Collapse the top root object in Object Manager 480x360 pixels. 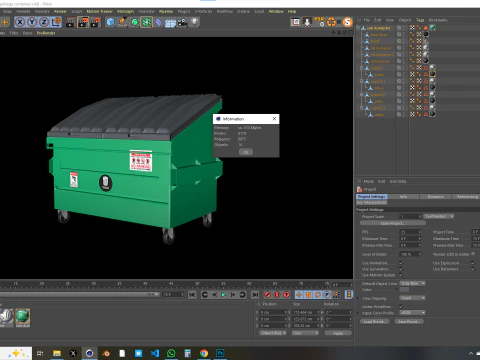(358, 28)
